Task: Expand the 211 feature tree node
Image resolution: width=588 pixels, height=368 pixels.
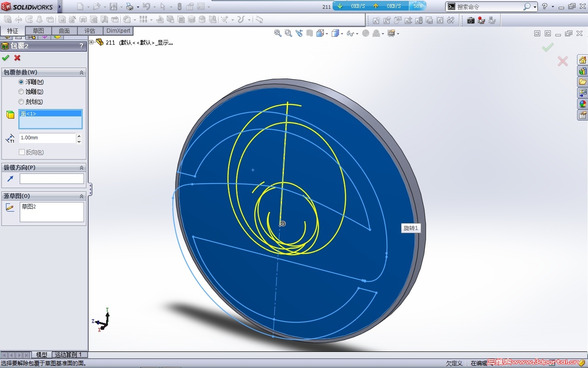Action: click(91, 42)
